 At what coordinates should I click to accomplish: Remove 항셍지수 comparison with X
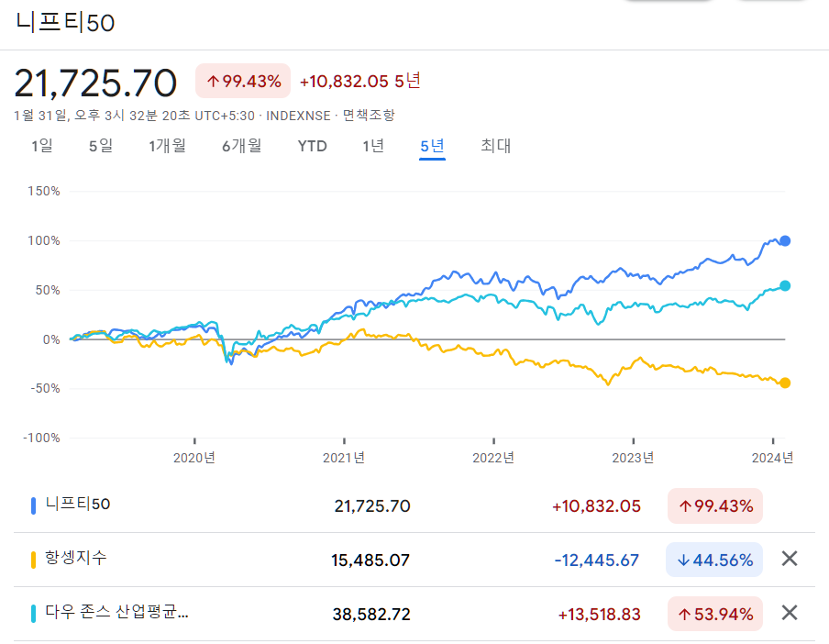[x=790, y=559]
